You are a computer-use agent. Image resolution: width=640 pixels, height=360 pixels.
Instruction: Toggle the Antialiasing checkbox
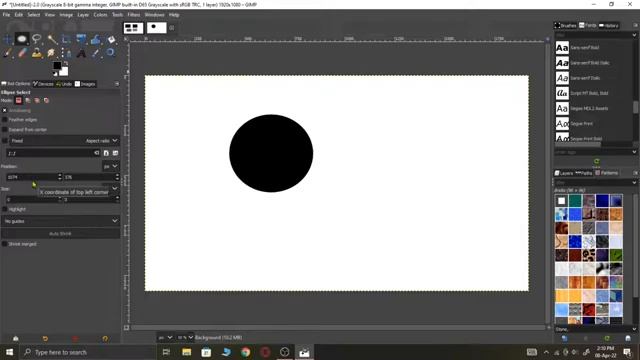pos(4,110)
